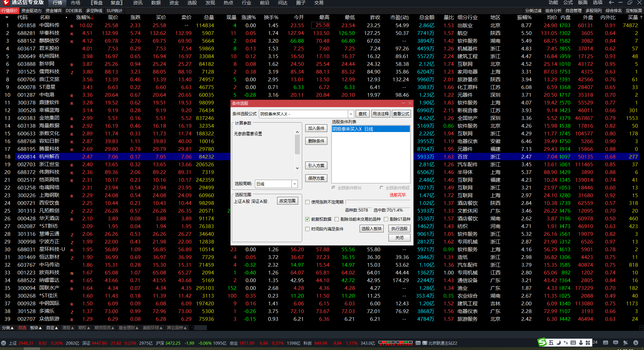
Task: Click the Z marker for 儒竞科技
Action: [72, 72]
